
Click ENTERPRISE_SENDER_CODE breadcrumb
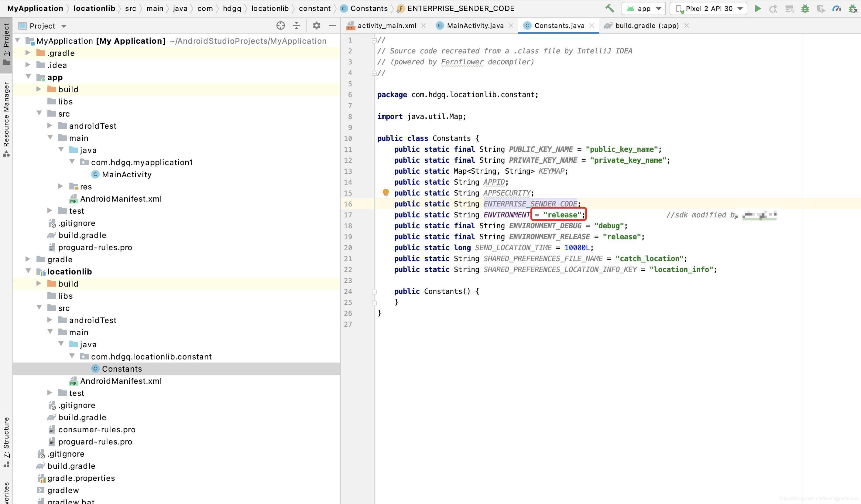click(455, 9)
